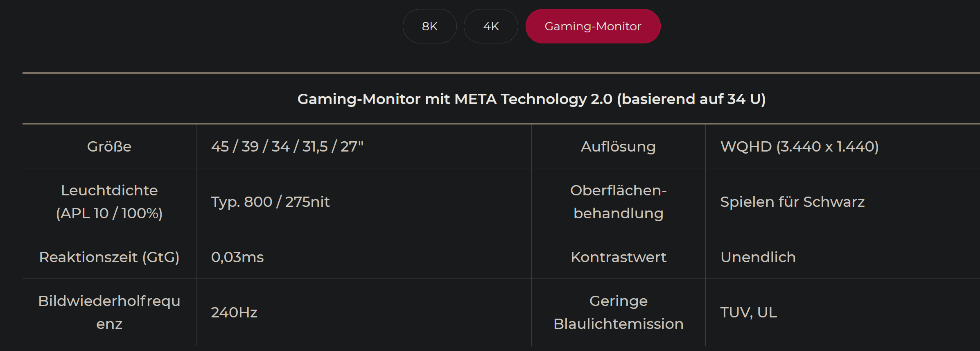Select the TUV, UL value cell
The image size is (980, 351).
tap(748, 312)
